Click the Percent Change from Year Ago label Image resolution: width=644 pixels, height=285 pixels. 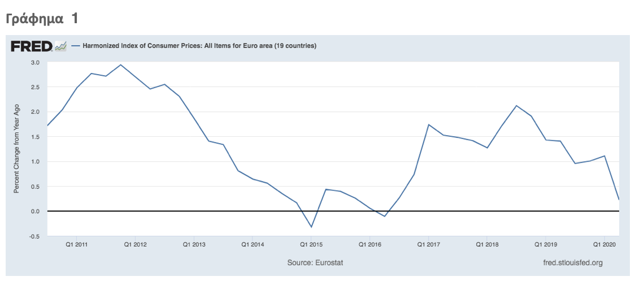(16, 148)
